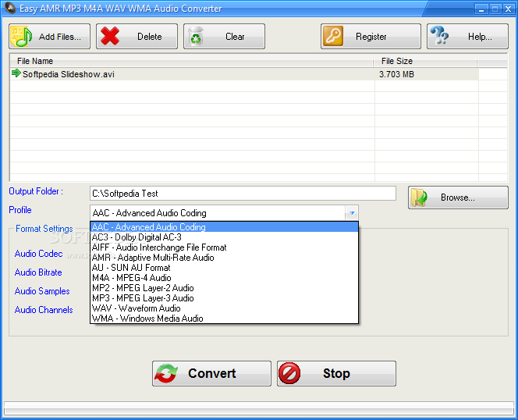Image resolution: width=518 pixels, height=420 pixels.
Task: Select MP3 - MPEG Layer-3 Audio
Action: coord(225,298)
